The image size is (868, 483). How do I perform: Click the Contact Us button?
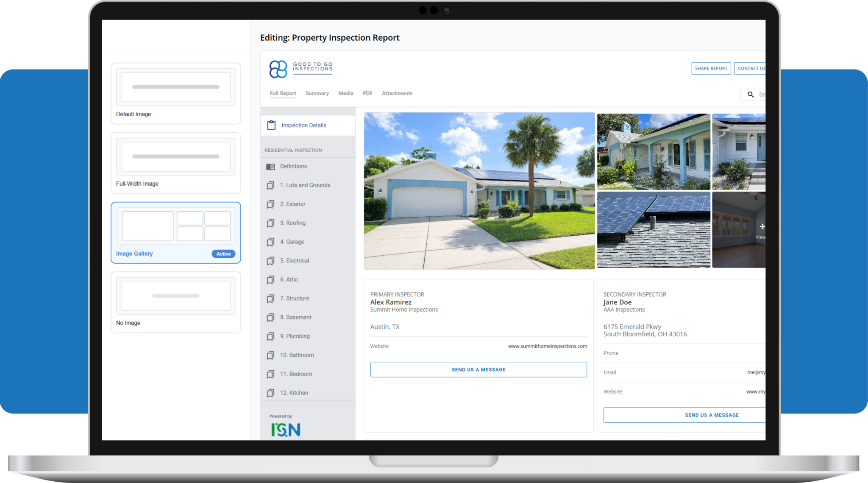(750, 68)
